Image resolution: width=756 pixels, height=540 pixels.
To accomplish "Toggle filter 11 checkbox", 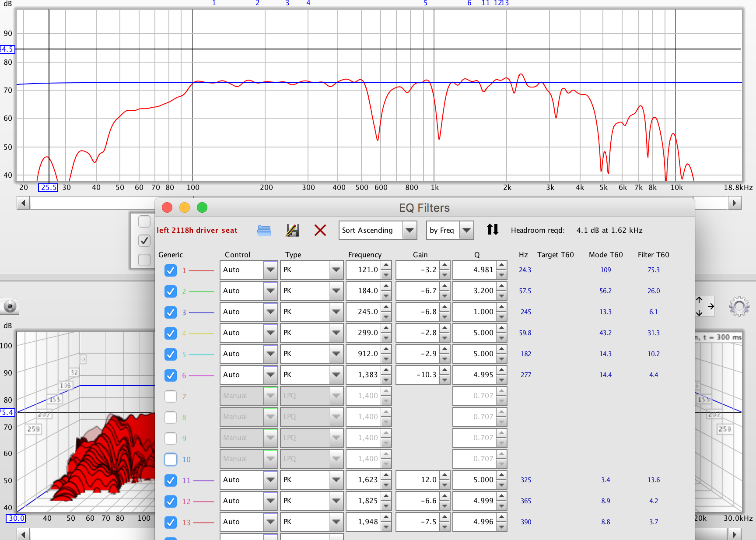I will pos(171,480).
